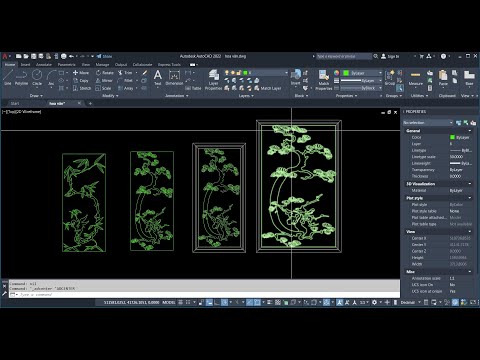Switch to the Insert ribbon tab
The image size is (480, 360).
coord(25,65)
